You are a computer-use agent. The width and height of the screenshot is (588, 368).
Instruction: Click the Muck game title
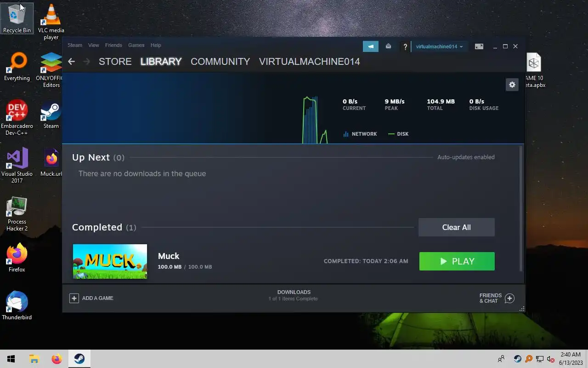(x=169, y=256)
